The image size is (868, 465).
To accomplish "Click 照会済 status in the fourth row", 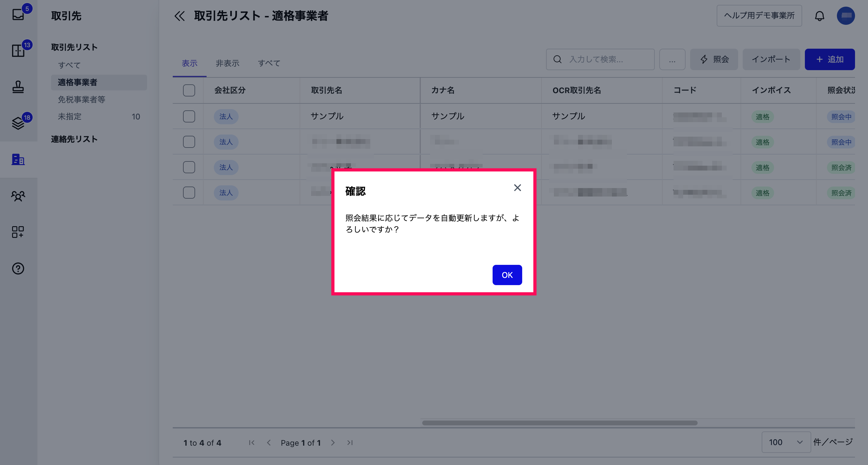I will (x=841, y=193).
